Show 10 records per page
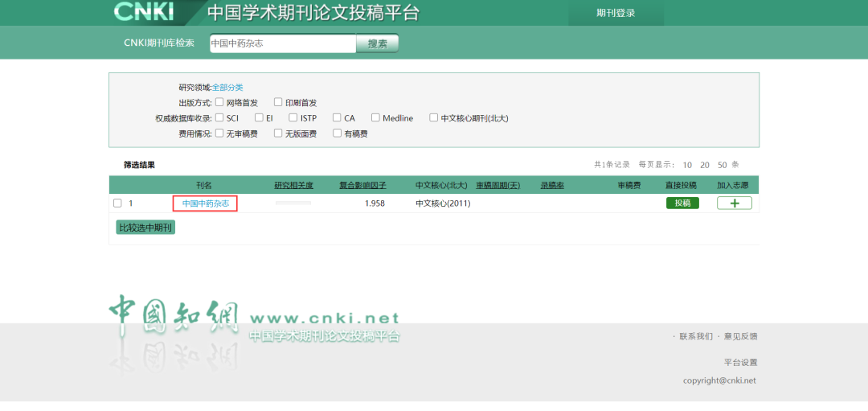The height and width of the screenshot is (411, 868). [687, 165]
